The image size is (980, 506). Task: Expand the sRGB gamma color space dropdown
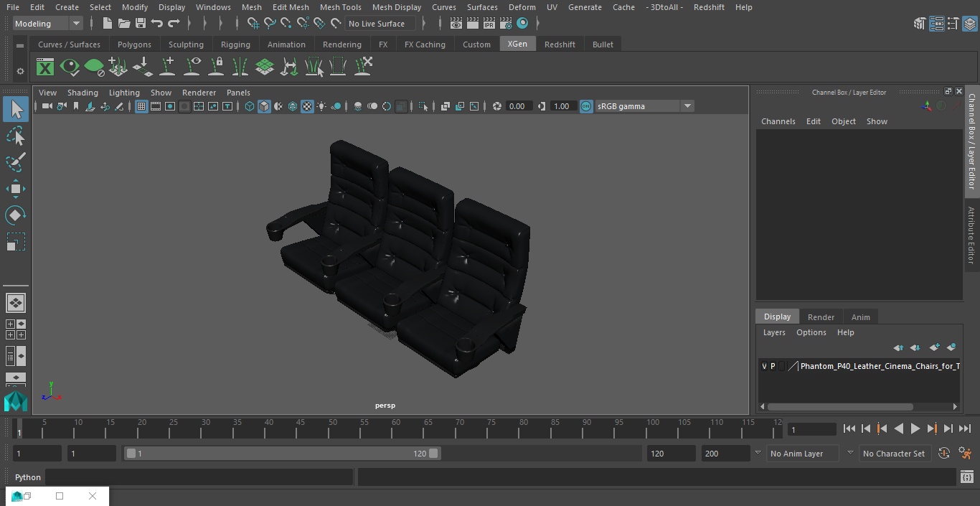[687, 106]
